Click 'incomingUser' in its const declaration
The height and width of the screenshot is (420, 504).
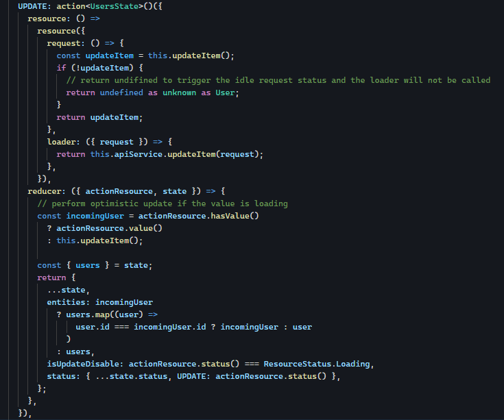pyautogui.click(x=95, y=216)
